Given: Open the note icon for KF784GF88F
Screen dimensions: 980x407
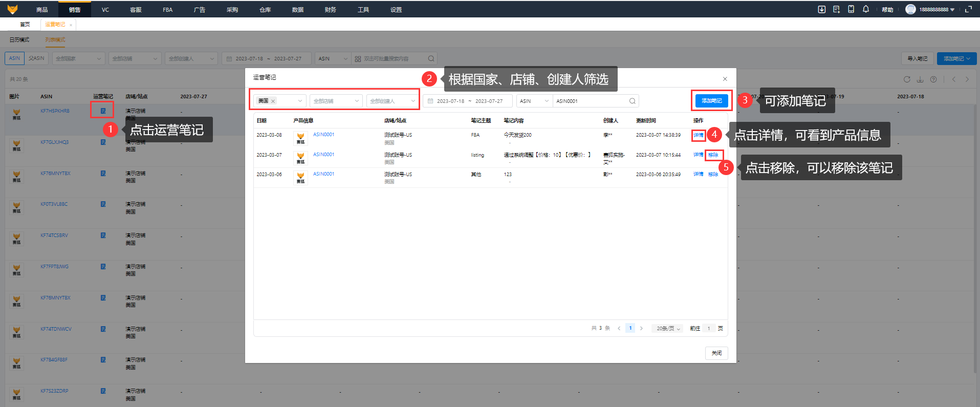Looking at the screenshot, I should (x=103, y=360).
